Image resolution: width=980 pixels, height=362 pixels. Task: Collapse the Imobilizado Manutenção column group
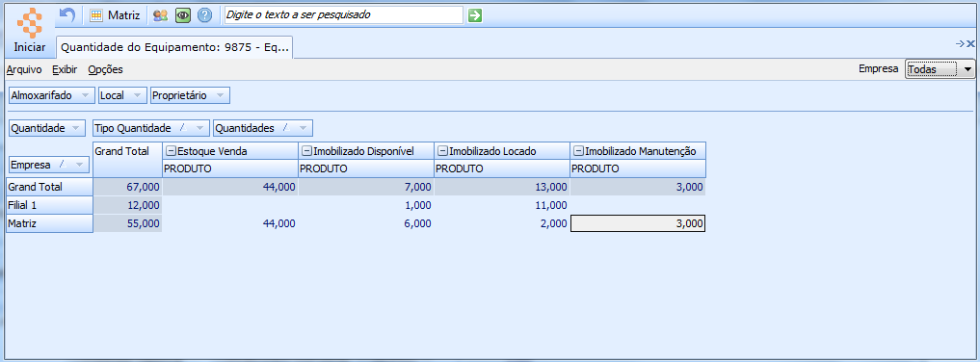click(x=578, y=151)
